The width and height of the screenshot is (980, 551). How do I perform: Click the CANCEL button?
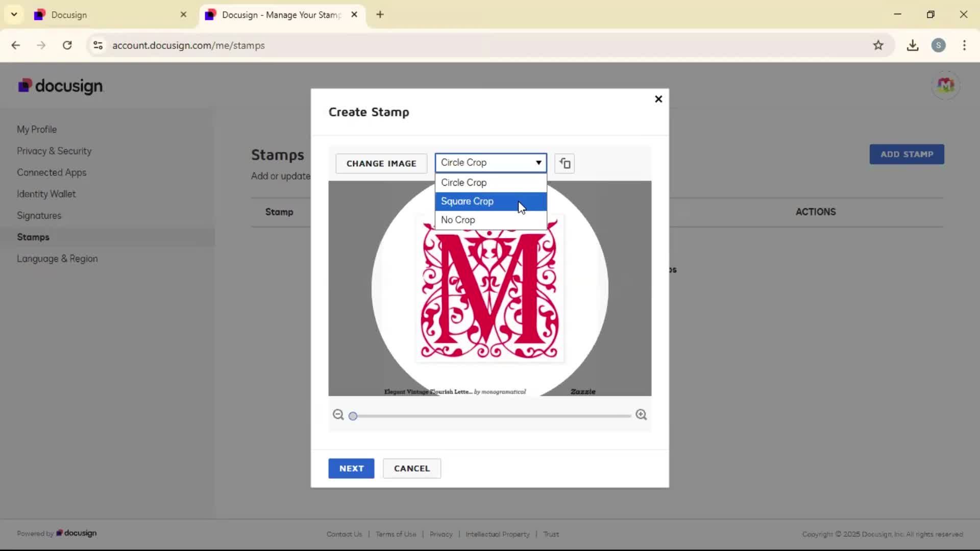pos(412,468)
